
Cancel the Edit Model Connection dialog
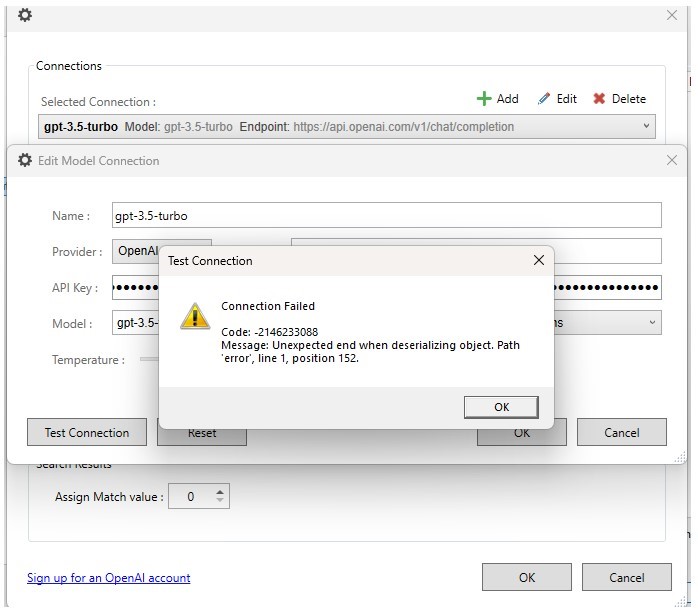[621, 432]
